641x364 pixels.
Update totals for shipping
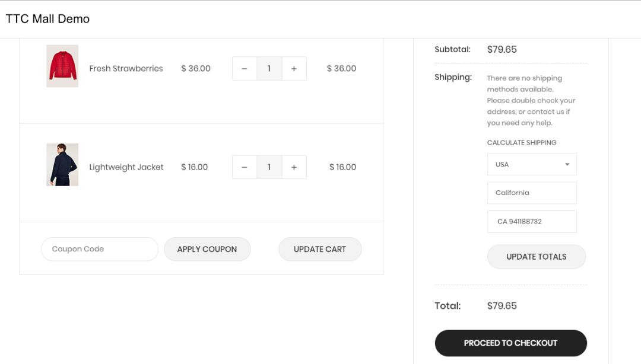pos(537,257)
